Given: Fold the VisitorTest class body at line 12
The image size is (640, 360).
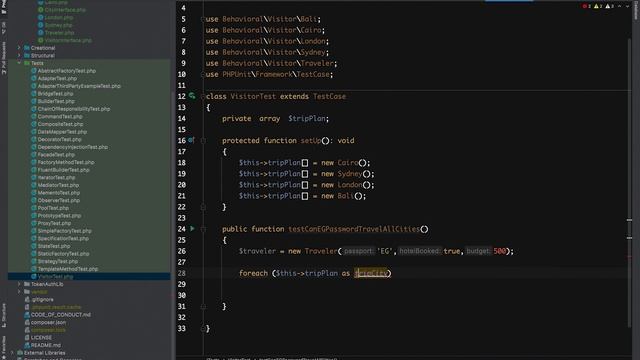Looking at the screenshot, I should (203, 96).
